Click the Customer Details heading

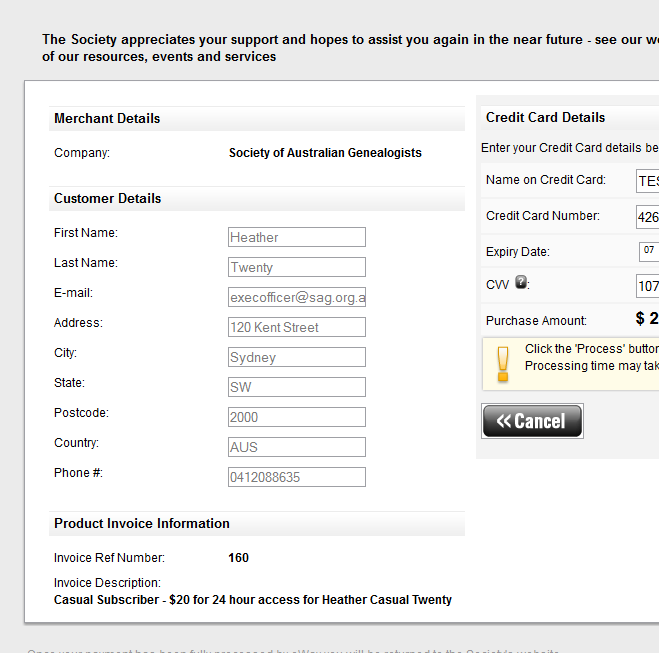(x=108, y=198)
